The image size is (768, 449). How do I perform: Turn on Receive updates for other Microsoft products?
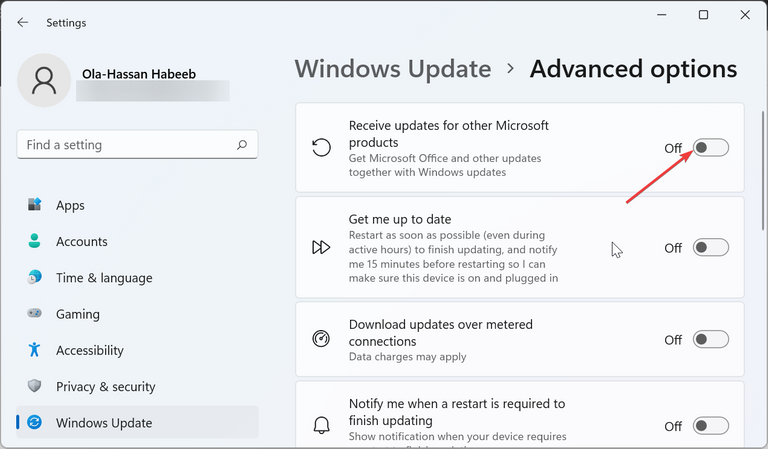(711, 147)
